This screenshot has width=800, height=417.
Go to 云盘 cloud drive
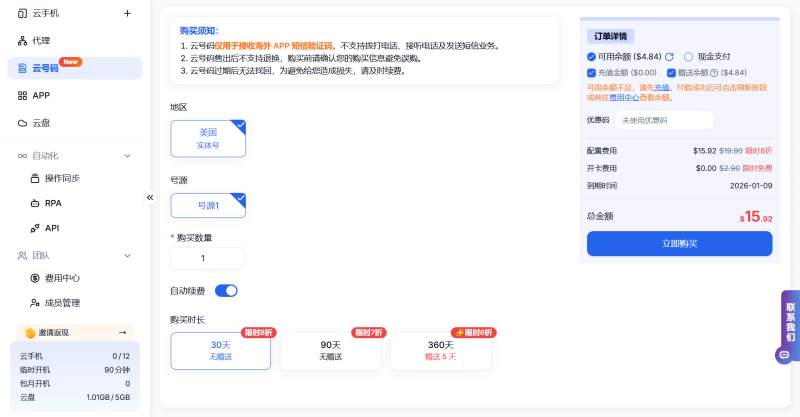point(40,123)
